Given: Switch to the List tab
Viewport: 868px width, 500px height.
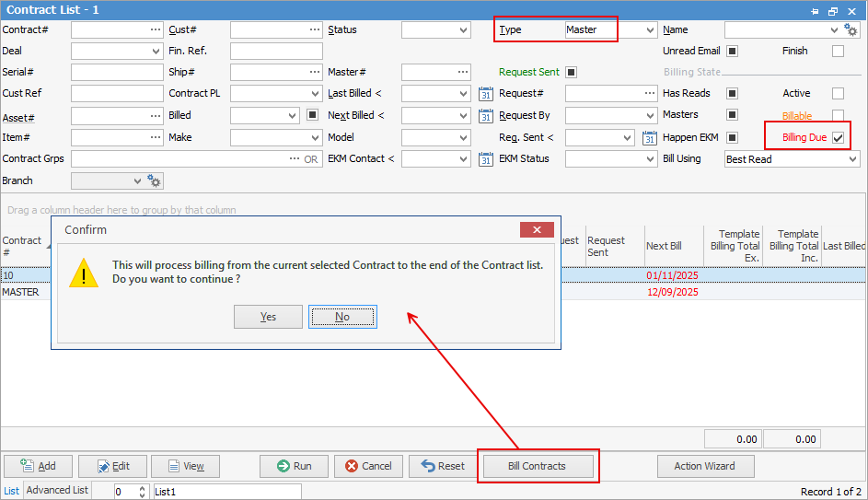Looking at the screenshot, I should 12,491.
